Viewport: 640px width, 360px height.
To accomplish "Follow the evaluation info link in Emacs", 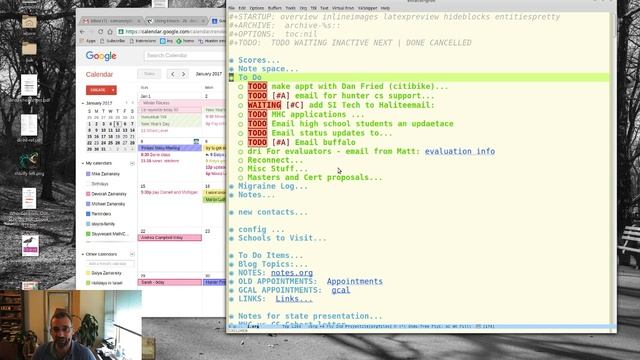I will [460, 151].
